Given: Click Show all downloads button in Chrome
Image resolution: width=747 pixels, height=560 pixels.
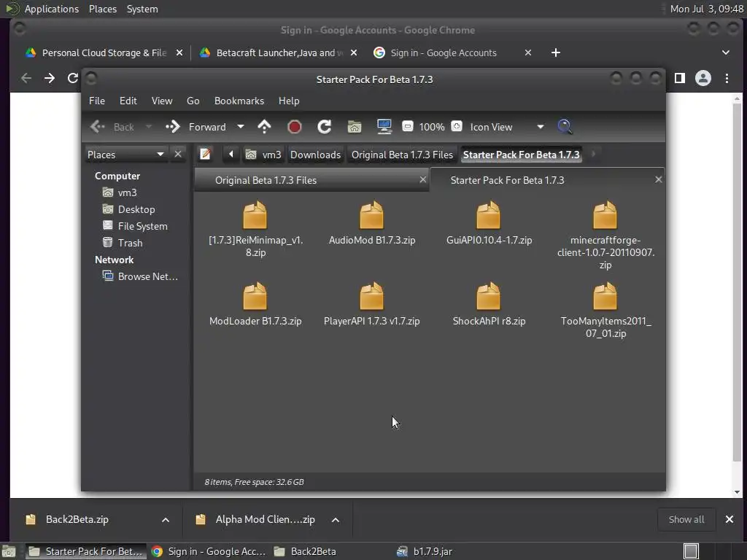Looking at the screenshot, I should (686, 519).
